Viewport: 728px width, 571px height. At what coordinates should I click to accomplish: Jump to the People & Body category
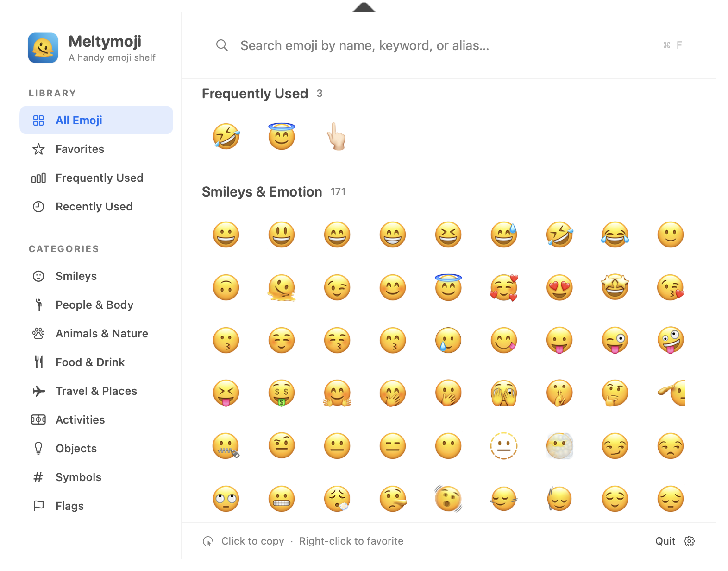[x=96, y=305]
